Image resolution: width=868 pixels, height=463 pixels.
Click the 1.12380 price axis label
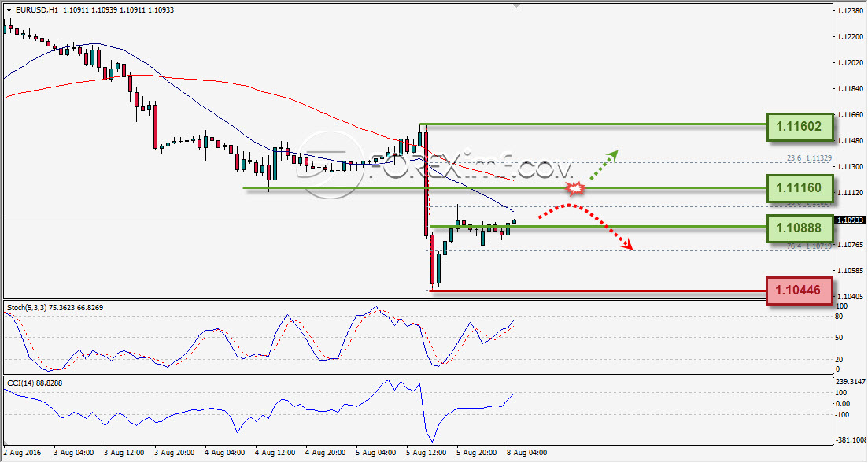click(850, 10)
